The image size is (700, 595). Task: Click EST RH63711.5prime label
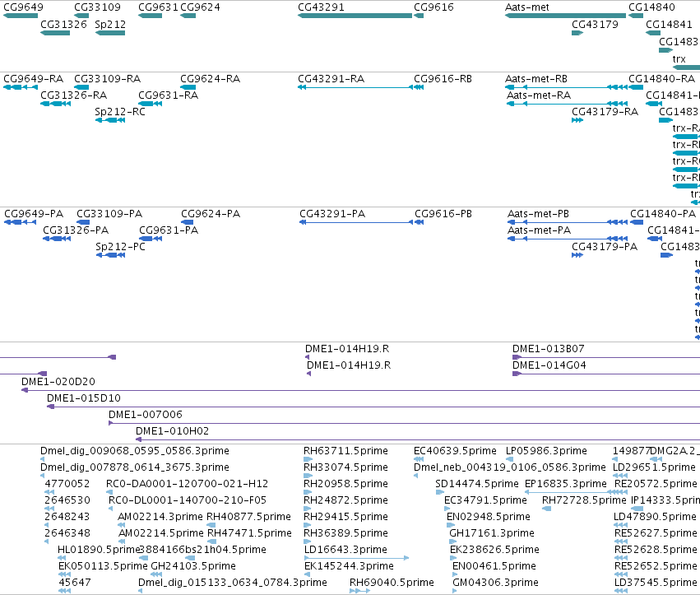[x=345, y=451]
